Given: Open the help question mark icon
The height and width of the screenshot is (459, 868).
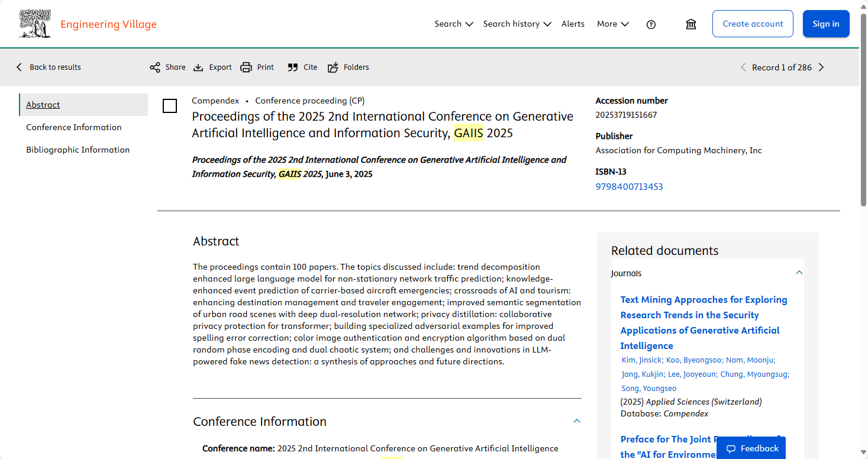Looking at the screenshot, I should pos(651,24).
